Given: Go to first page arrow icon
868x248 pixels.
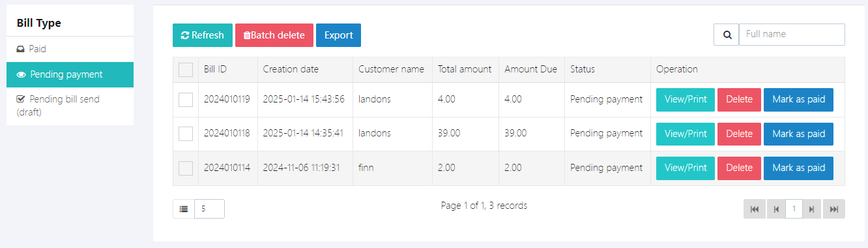Looking at the screenshot, I should 755,209.
